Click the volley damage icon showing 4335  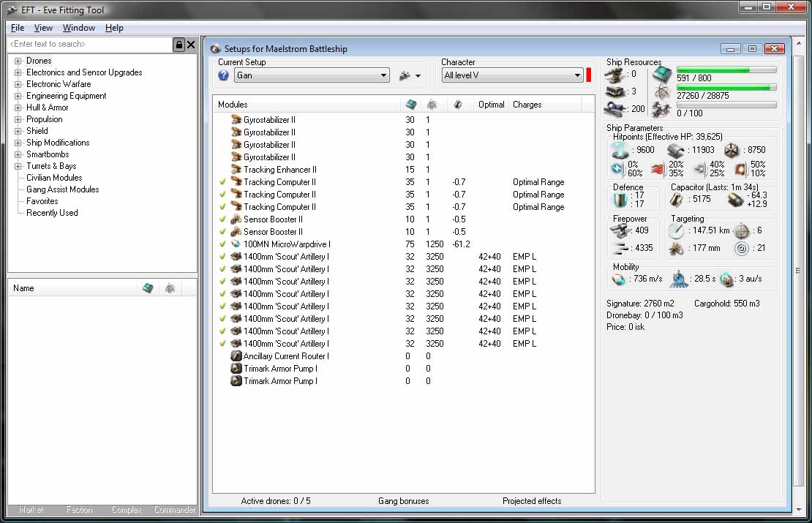pyautogui.click(x=619, y=249)
